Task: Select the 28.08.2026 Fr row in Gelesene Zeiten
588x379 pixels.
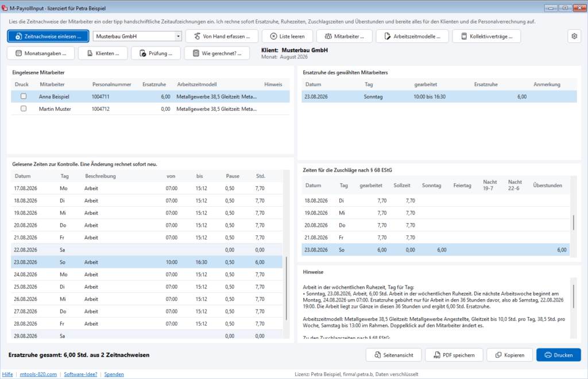Action: tap(146, 323)
